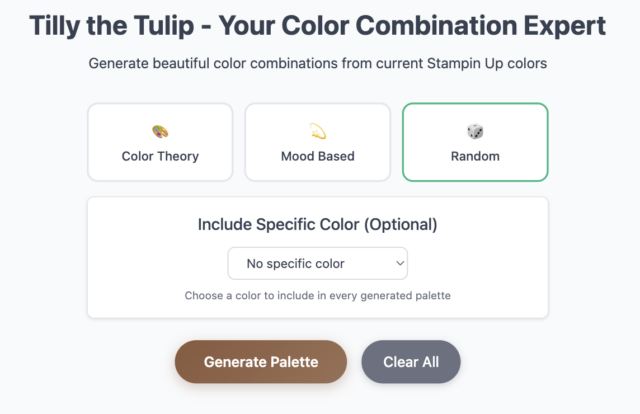This screenshot has width=640, height=414.
Task: Click the dice icon for Random
Action: 475,131
